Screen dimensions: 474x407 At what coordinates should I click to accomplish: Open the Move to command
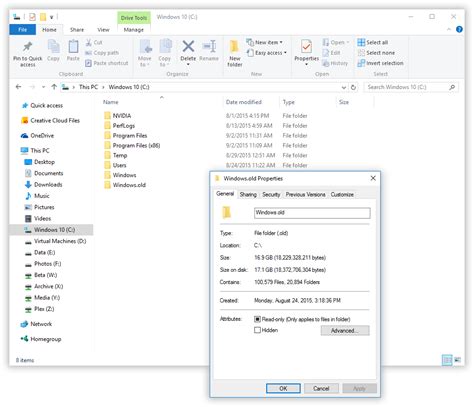(145, 53)
